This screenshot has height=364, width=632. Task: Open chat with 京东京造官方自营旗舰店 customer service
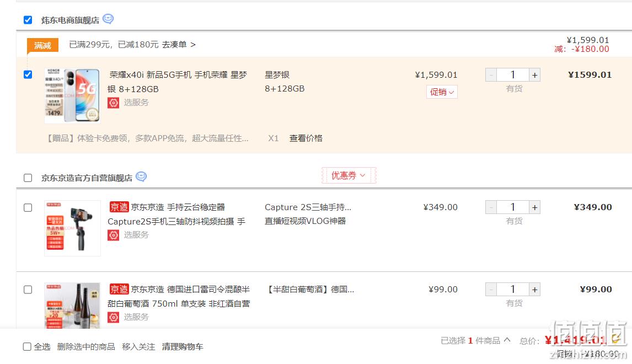pos(141,176)
